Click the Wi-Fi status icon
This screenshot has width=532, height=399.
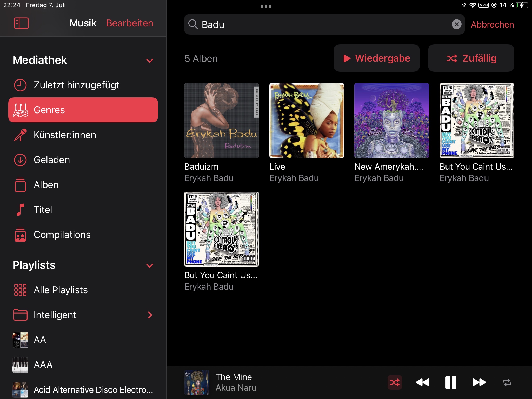click(473, 5)
